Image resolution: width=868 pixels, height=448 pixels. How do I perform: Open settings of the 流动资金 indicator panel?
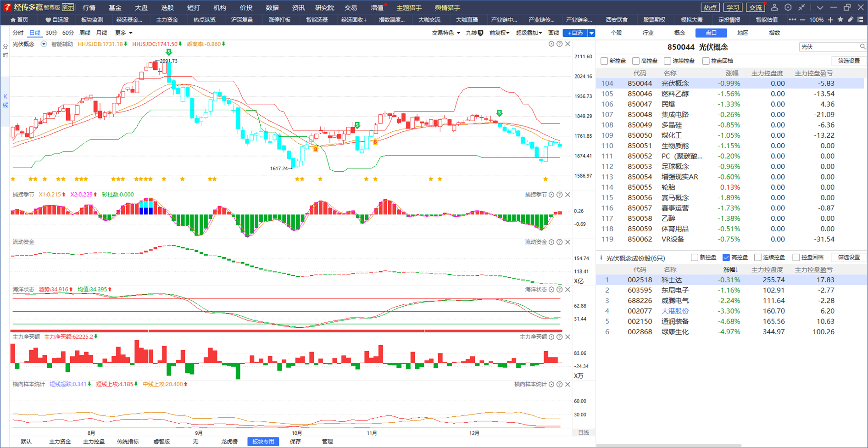click(551, 242)
